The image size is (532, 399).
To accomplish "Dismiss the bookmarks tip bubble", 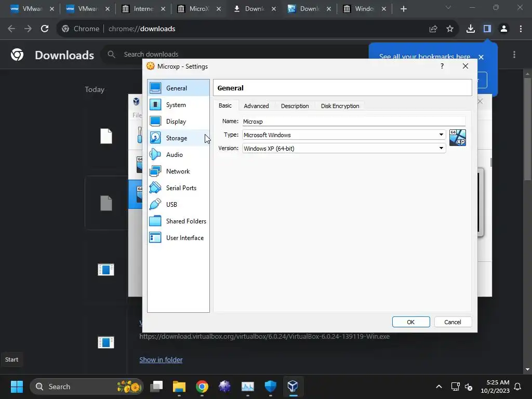I will [x=481, y=57].
